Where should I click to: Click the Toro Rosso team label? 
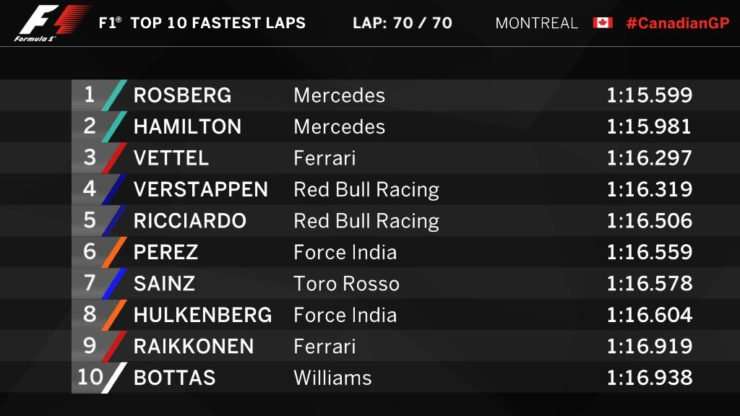coord(346,283)
